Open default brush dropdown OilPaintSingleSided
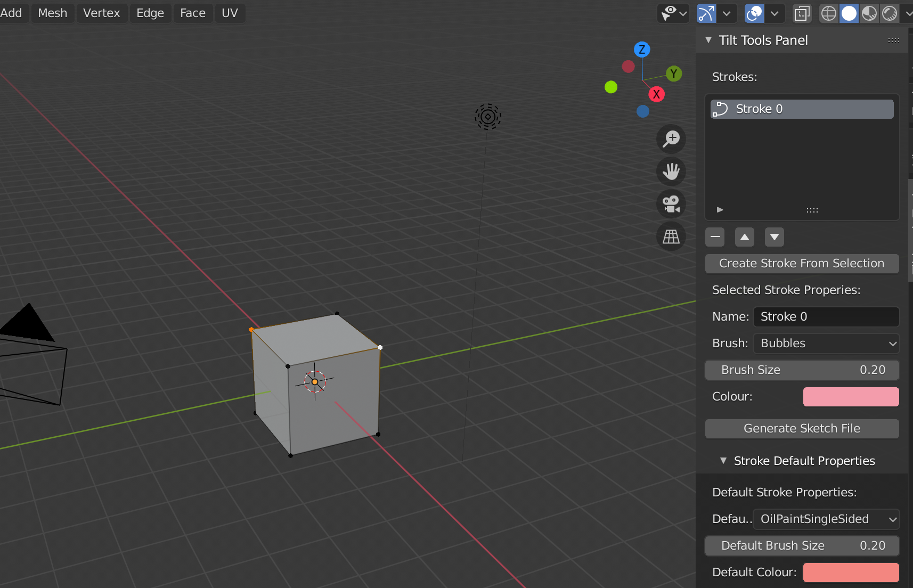Screen dimensions: 913x588 (x=826, y=519)
